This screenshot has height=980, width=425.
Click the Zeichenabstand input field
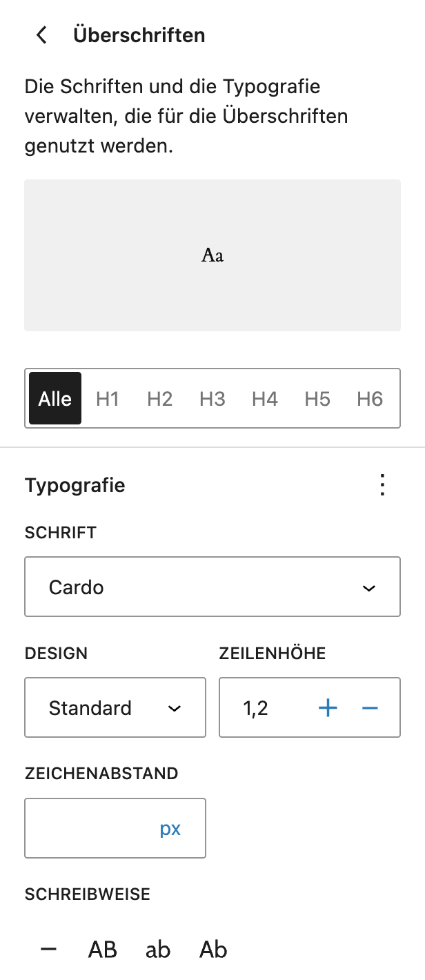[x=90, y=829]
